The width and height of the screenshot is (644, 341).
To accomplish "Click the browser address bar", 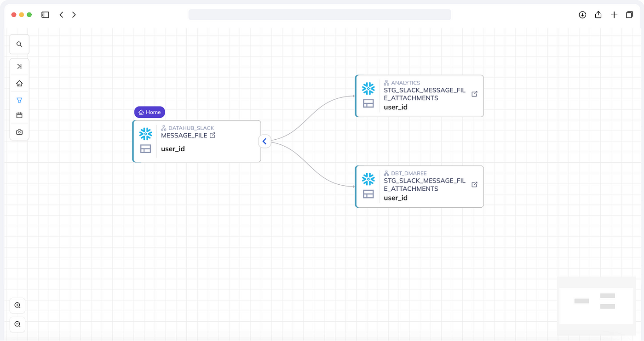I will pyautogui.click(x=320, y=15).
